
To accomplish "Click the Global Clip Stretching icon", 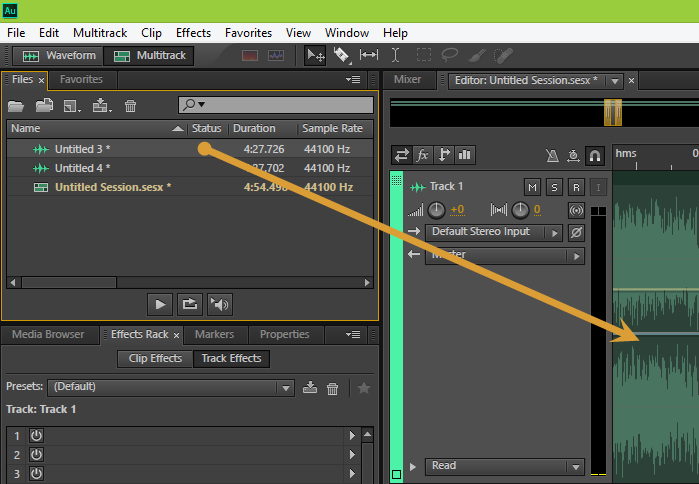I will pyautogui.click(x=573, y=156).
